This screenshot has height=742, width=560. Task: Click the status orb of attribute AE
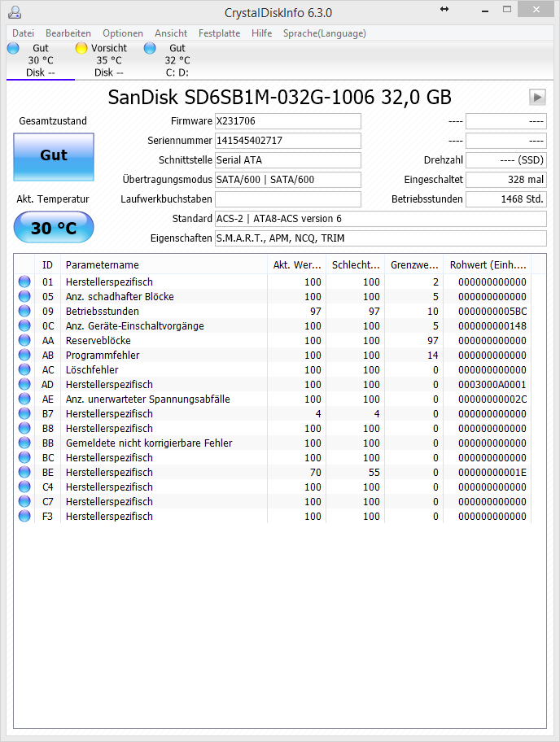24,399
